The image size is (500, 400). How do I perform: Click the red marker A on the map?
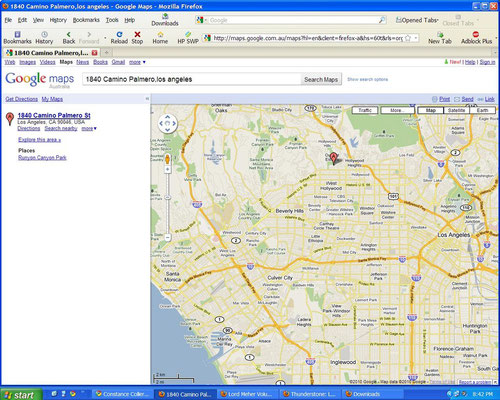(333, 158)
